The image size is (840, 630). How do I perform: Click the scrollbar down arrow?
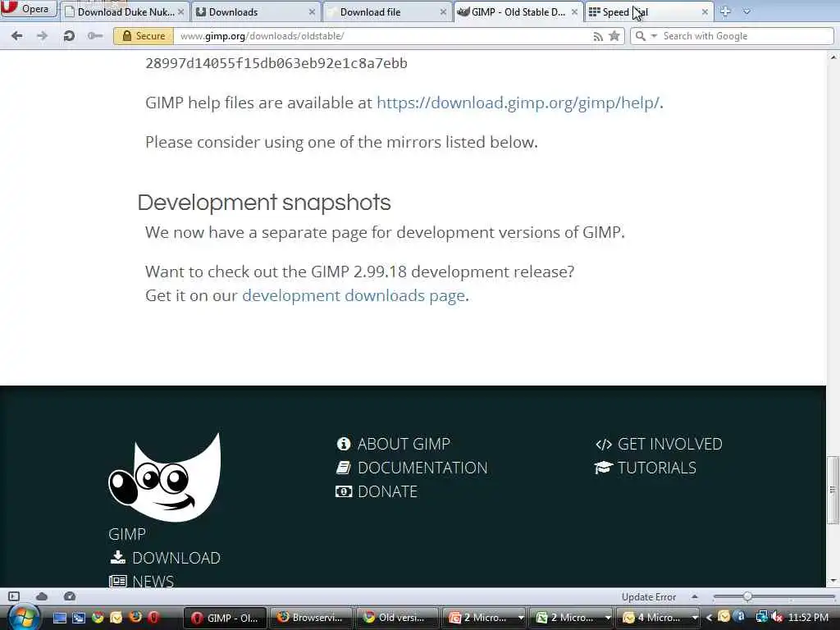833,581
